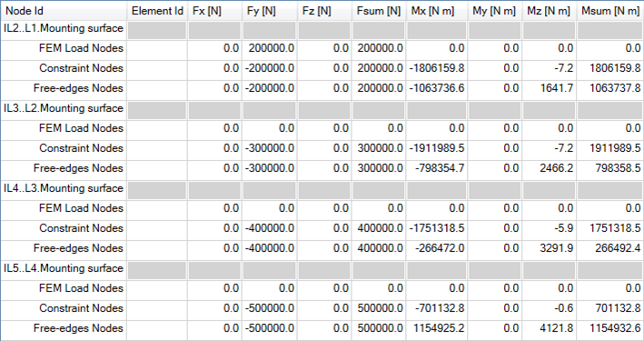The width and height of the screenshot is (644, 341).
Task: Select the IL4..L3.Mounting surface group row
Action: click(322, 190)
